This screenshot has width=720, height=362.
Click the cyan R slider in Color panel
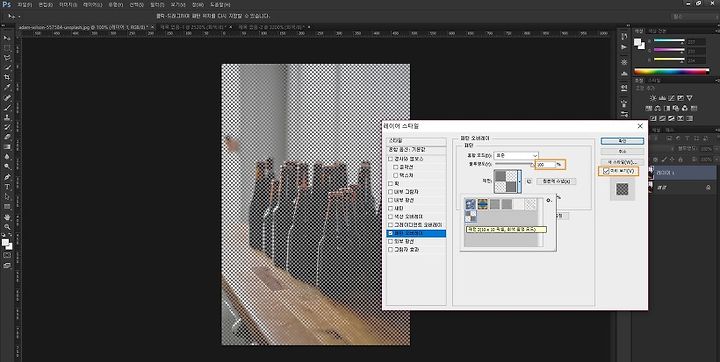[669, 41]
